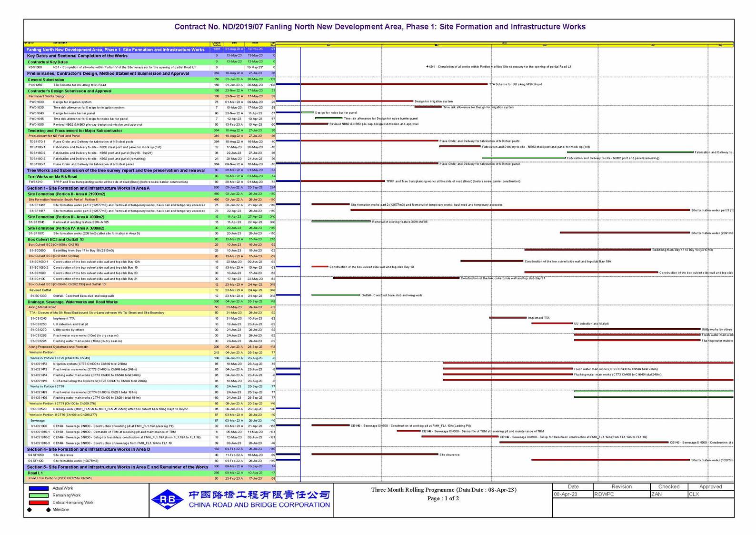Click the Outfall base slab and wing walls bar
Viewport: 756px width, 535px height.
pos(336,295)
